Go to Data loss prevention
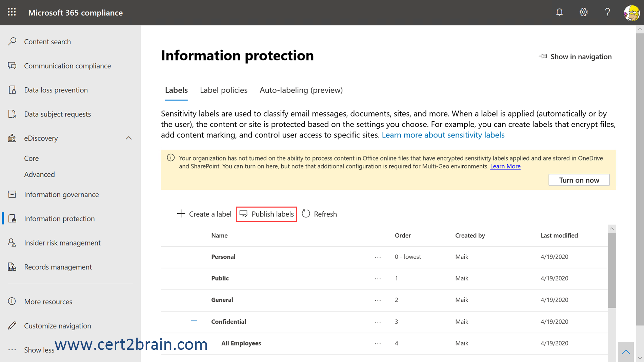 (x=56, y=90)
